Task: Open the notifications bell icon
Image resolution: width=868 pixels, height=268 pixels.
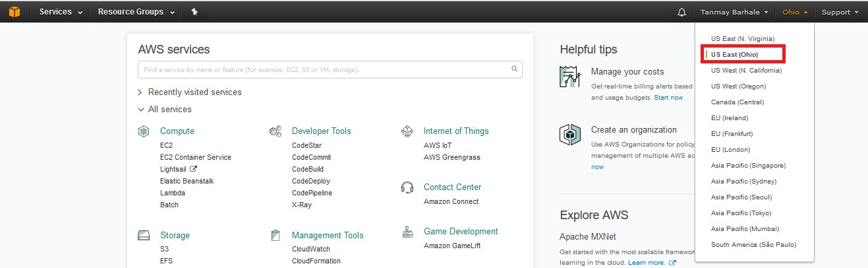Action: [x=681, y=12]
